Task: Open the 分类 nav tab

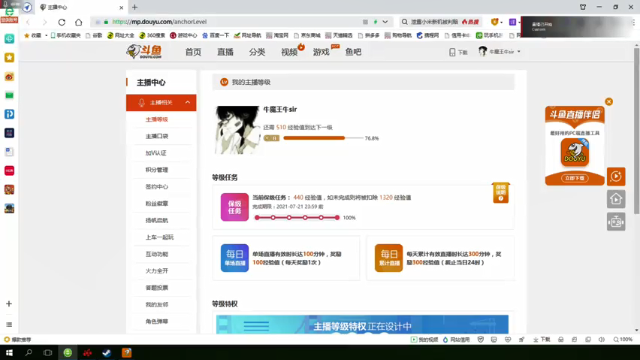Action: [x=257, y=52]
